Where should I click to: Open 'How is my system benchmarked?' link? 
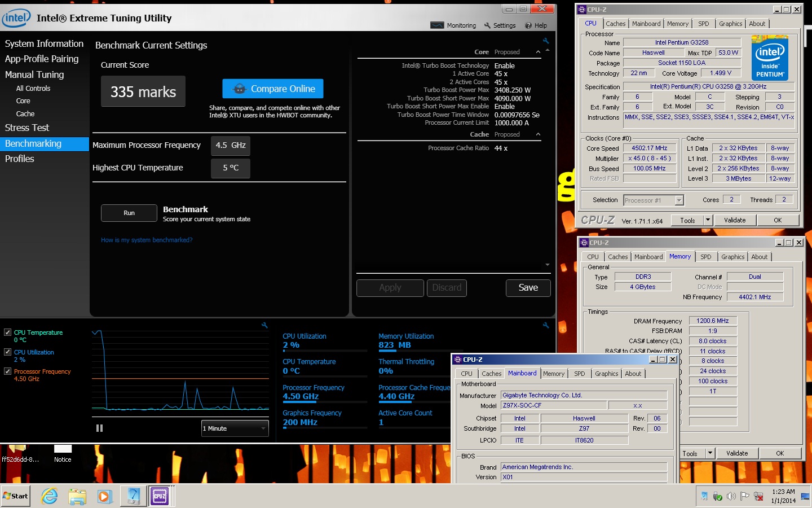147,240
